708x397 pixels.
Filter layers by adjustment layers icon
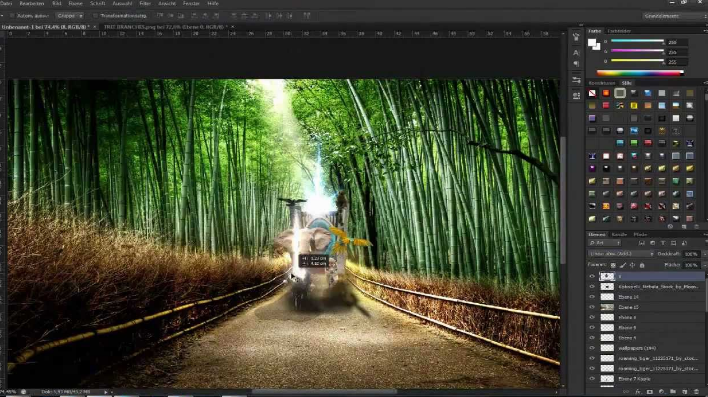pos(652,243)
